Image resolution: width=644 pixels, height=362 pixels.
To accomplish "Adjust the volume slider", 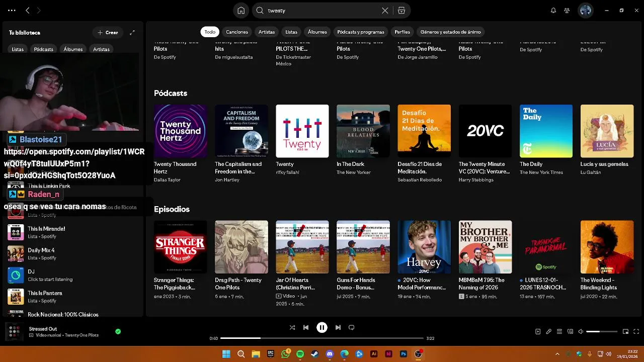I will click(602, 332).
